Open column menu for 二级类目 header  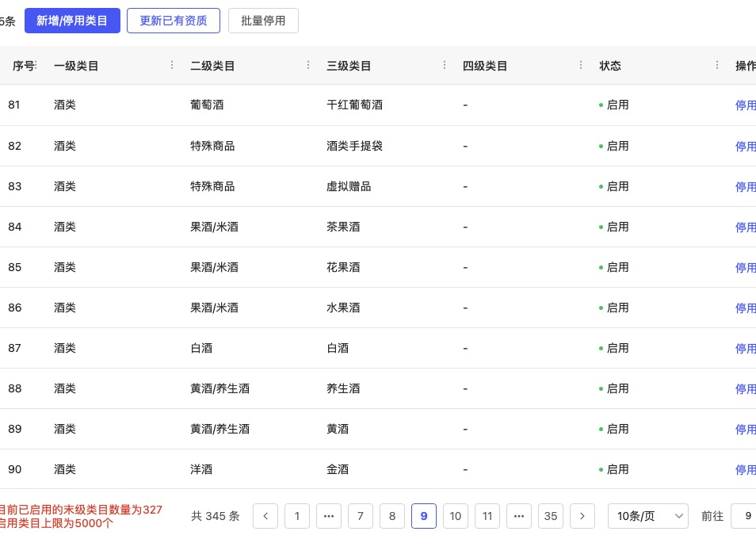click(308, 66)
